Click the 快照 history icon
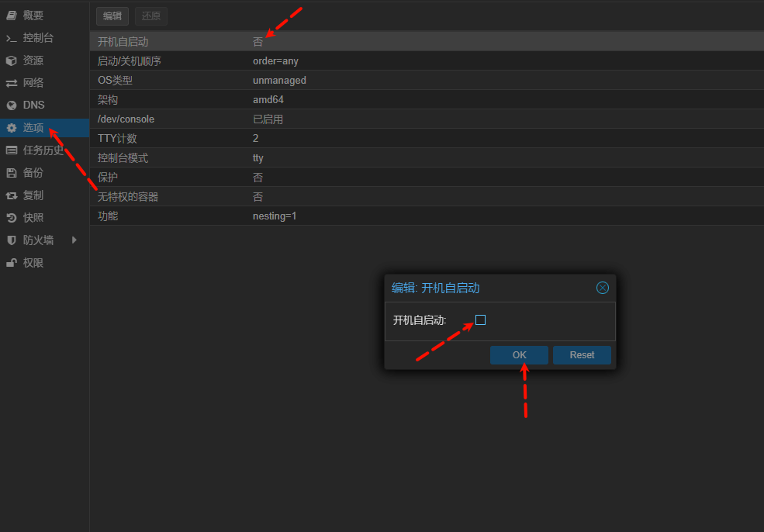This screenshot has height=532, width=764. coord(12,218)
